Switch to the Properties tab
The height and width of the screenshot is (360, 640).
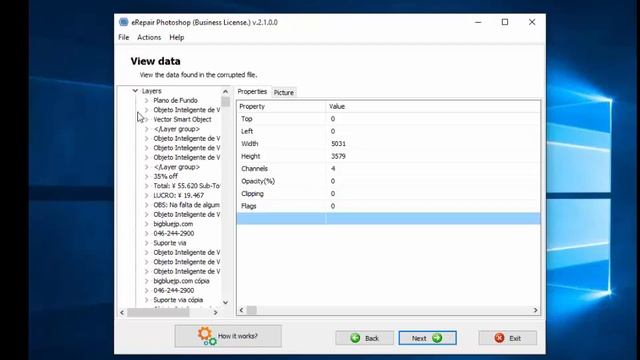coord(252,91)
